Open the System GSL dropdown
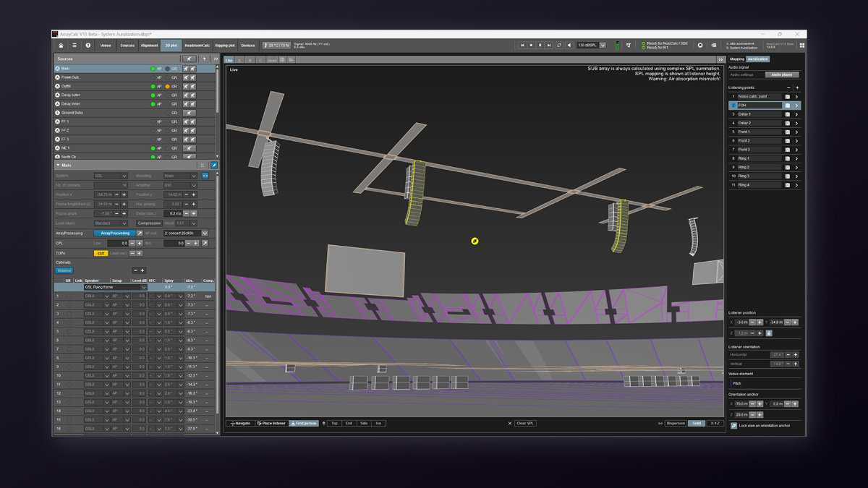This screenshot has width=868, height=488. click(x=111, y=176)
